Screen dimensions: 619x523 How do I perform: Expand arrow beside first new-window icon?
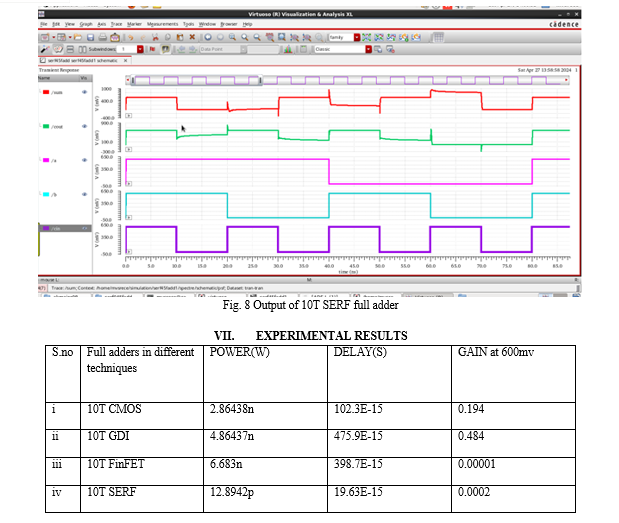(x=54, y=37)
